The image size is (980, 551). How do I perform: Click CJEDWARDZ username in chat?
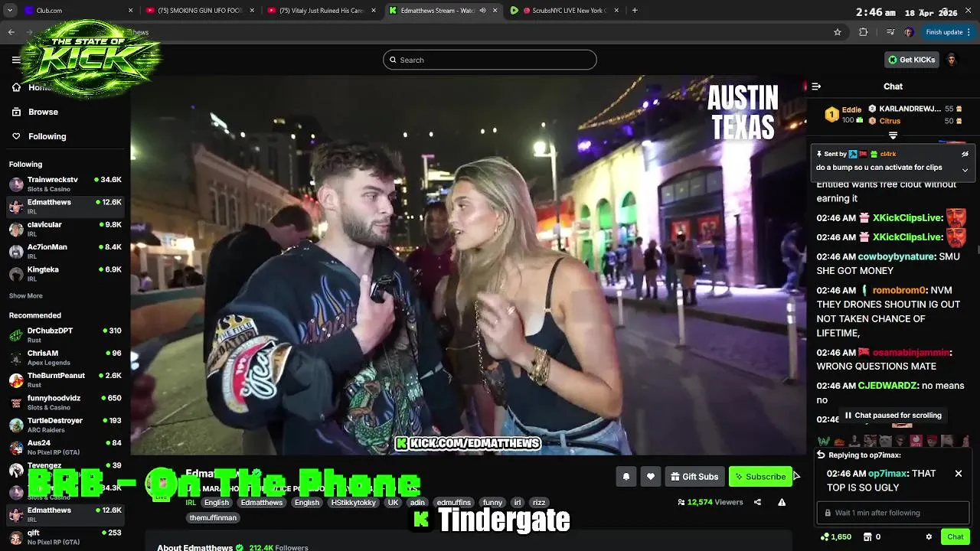tap(887, 386)
